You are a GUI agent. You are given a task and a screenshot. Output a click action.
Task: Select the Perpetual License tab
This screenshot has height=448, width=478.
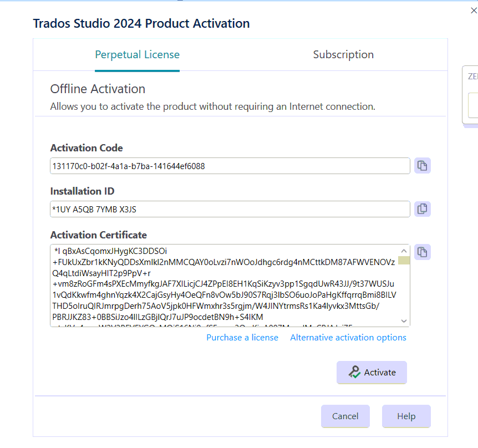coord(137,55)
